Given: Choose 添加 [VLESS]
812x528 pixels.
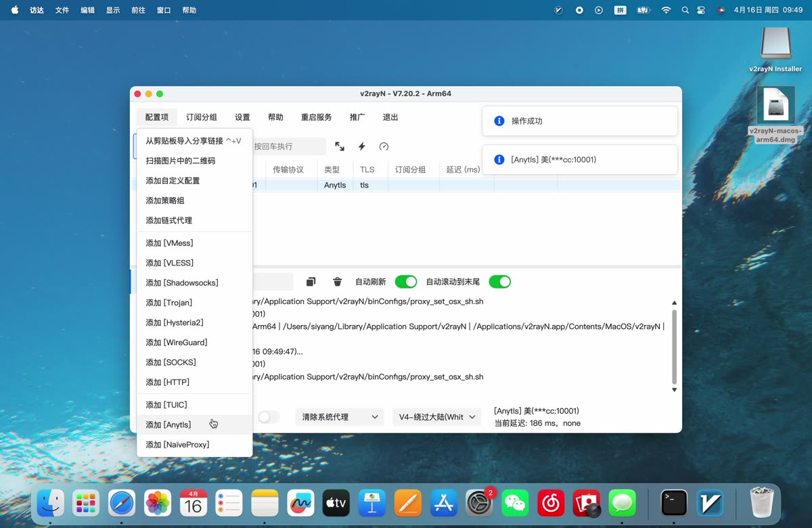Looking at the screenshot, I should [x=194, y=263].
